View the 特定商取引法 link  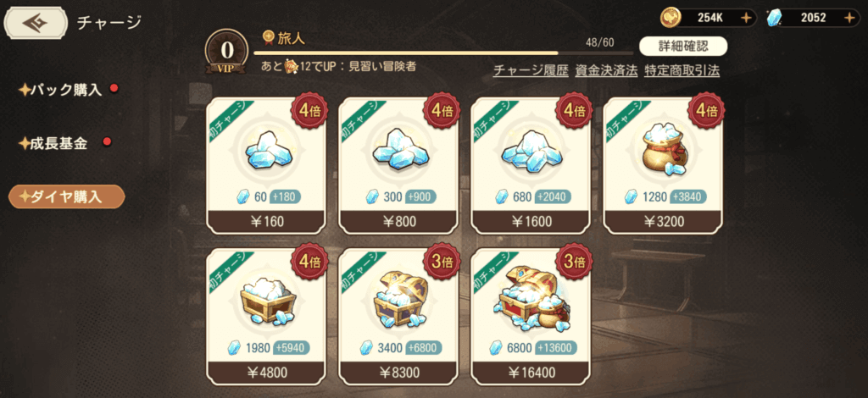click(x=682, y=71)
